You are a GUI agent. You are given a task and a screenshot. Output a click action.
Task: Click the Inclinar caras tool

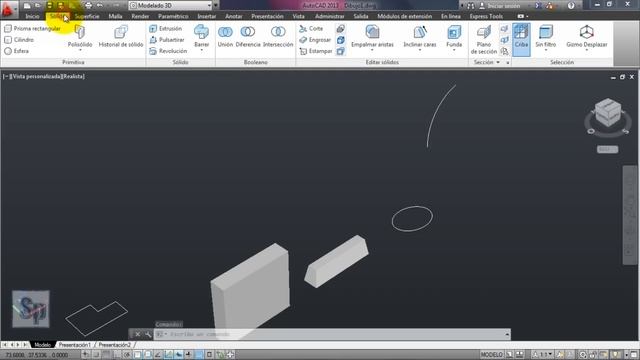click(x=420, y=35)
